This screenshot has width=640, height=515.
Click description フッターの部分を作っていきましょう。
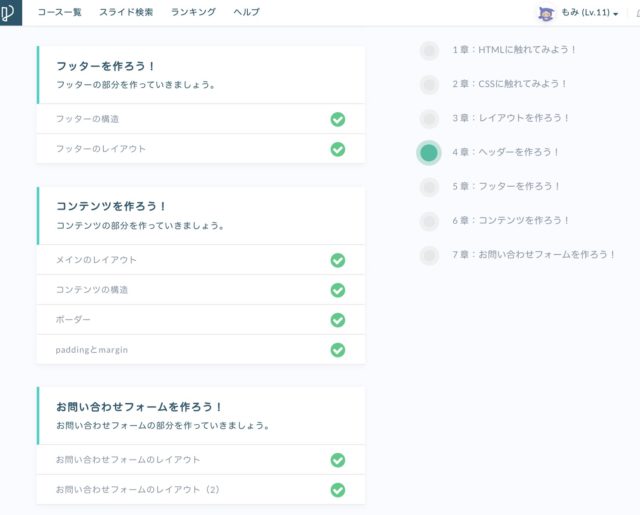(136, 85)
